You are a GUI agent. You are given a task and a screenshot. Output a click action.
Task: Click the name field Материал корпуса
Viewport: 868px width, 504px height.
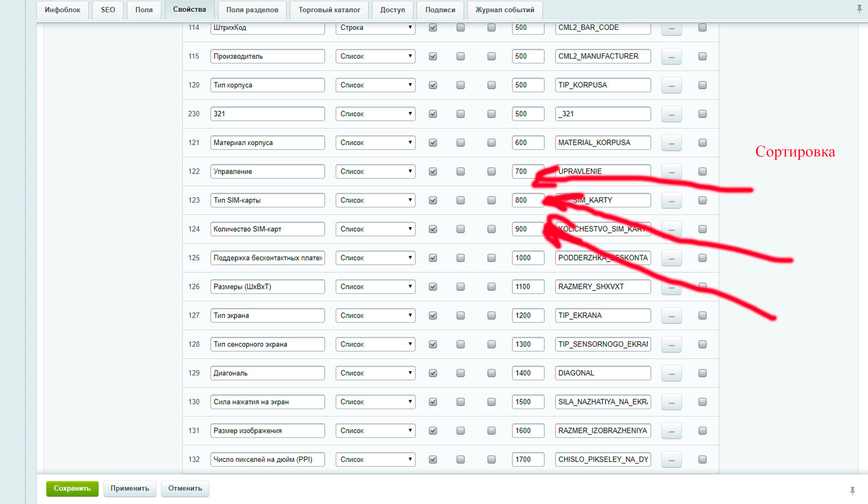(x=267, y=143)
